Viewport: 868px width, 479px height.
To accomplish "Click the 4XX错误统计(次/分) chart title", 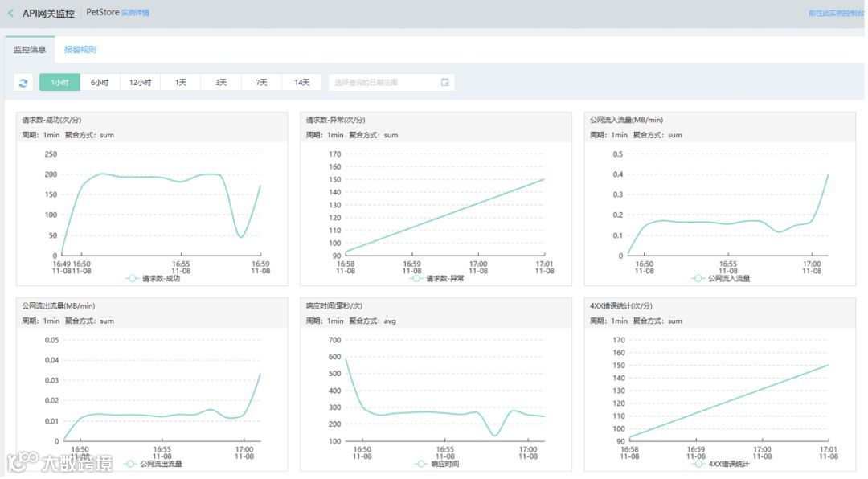I will coord(621,305).
